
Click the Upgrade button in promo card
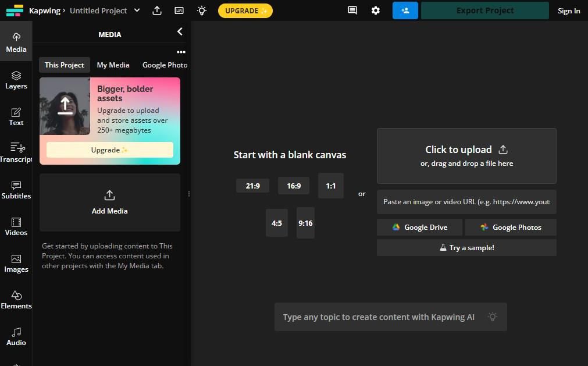109,150
